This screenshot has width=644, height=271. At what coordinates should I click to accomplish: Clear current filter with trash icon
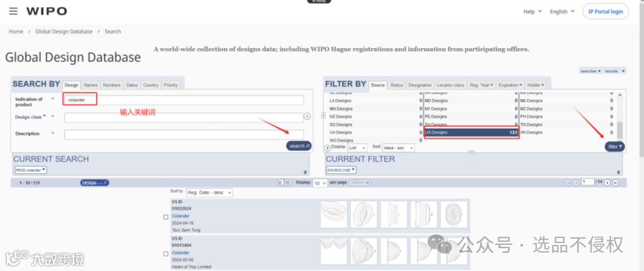pos(619,172)
